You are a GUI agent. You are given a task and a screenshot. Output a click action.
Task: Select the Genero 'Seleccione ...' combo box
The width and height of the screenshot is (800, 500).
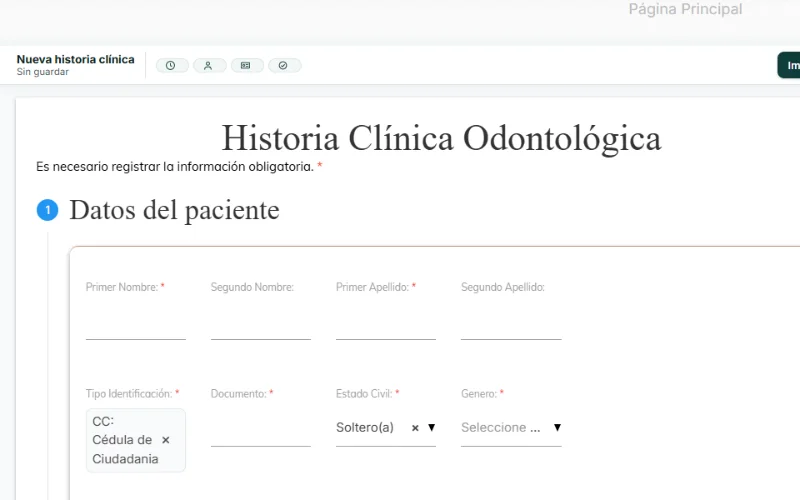click(511, 428)
